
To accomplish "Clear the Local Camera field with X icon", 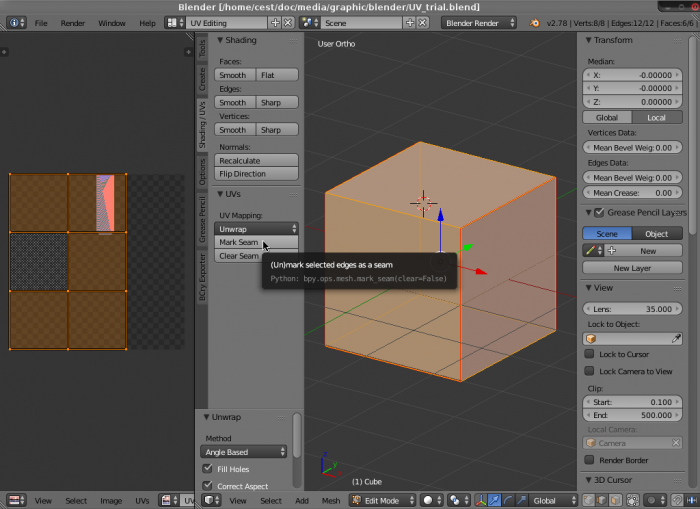I will pos(677,442).
